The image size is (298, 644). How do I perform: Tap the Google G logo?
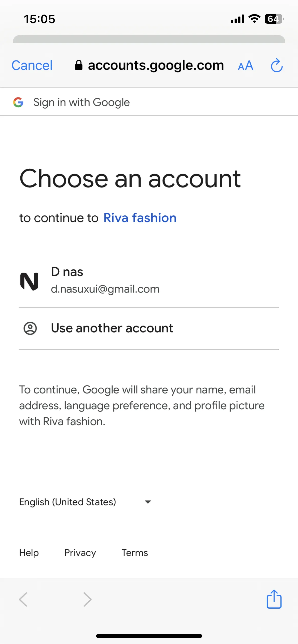pos(18,102)
